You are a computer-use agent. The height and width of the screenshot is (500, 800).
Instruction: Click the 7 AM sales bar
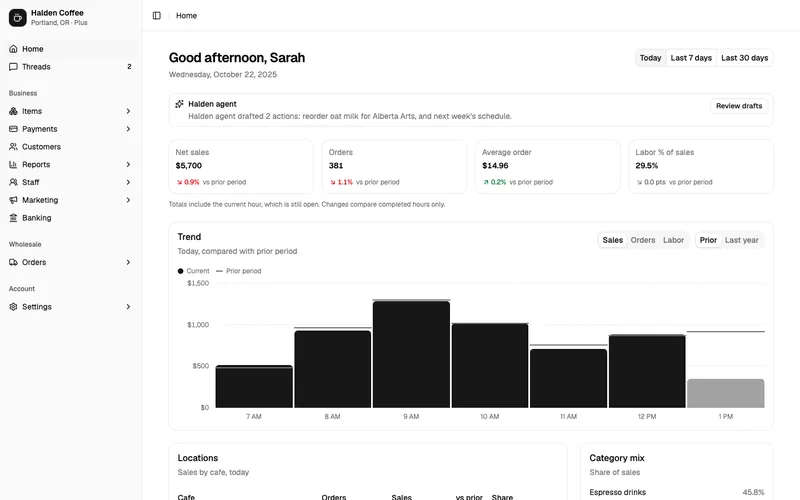click(x=254, y=387)
